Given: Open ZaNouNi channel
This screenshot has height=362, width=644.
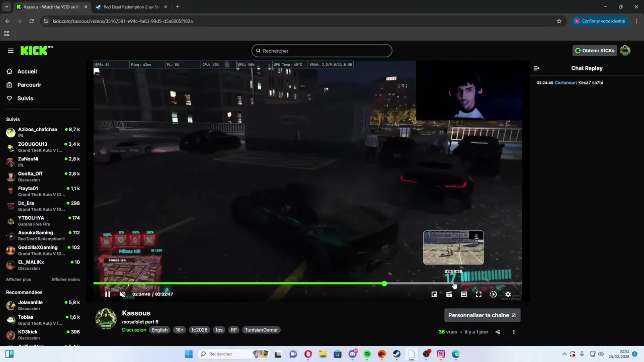Looking at the screenshot, I should pyautogui.click(x=43, y=162).
